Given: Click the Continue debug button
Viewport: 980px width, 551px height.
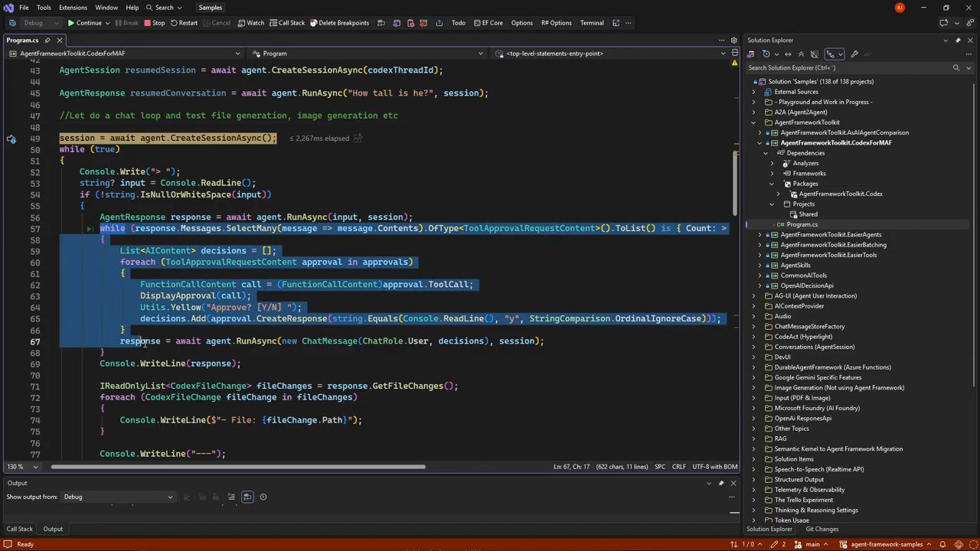Looking at the screenshot, I should [x=84, y=23].
